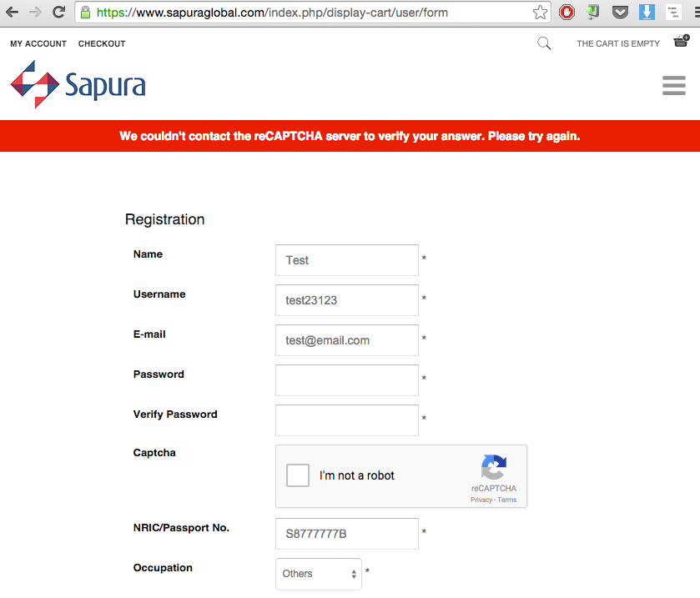Click the blue download arrow extension
This screenshot has width=700, height=598.
pos(647,12)
